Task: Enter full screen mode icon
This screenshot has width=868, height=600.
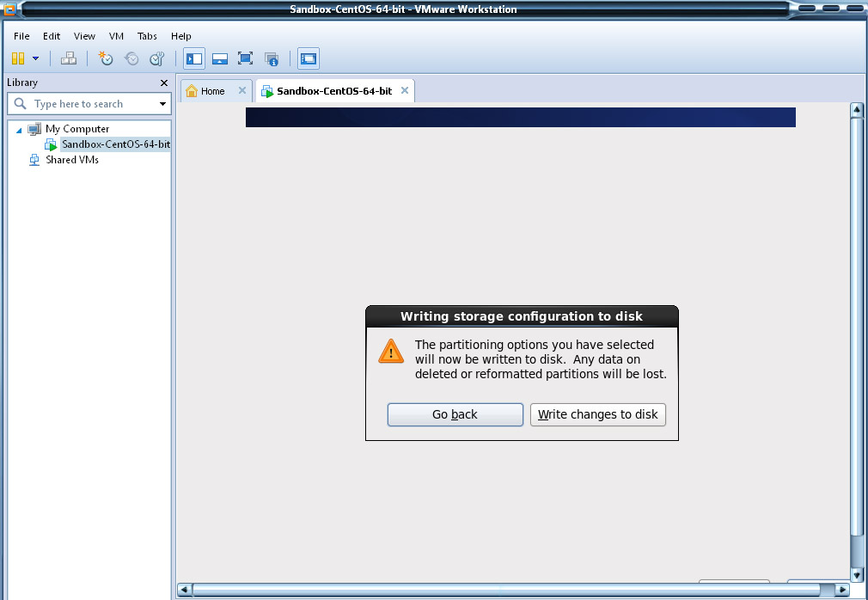Action: pyautogui.click(x=245, y=58)
